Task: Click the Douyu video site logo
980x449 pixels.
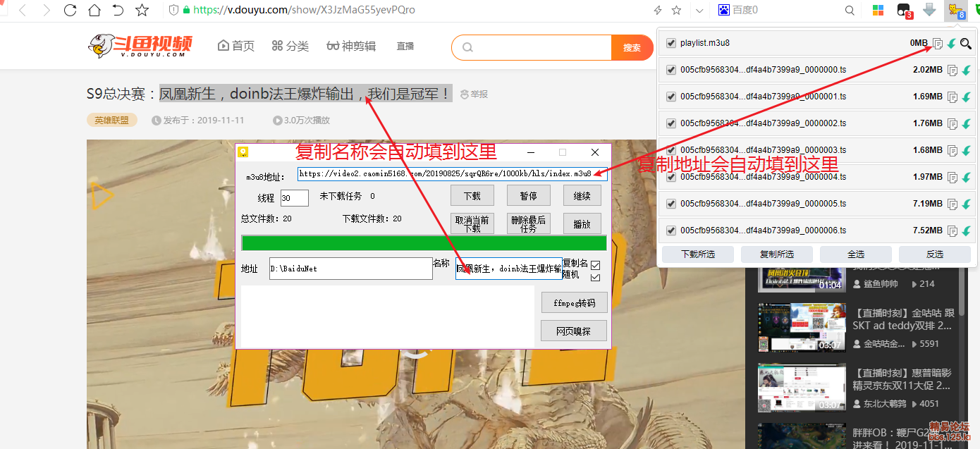Action: [140, 46]
